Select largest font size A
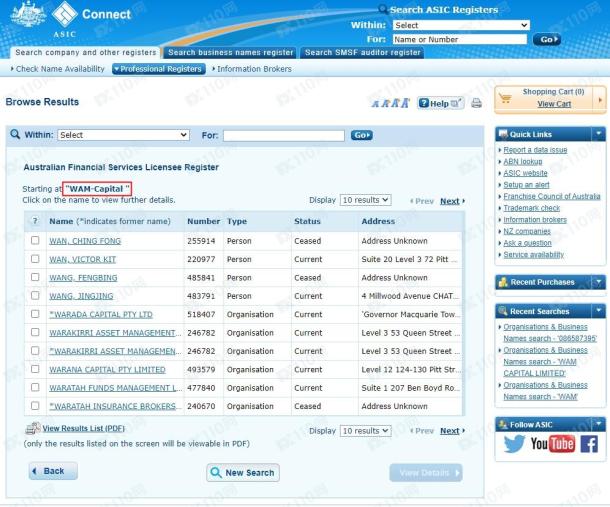 point(405,103)
